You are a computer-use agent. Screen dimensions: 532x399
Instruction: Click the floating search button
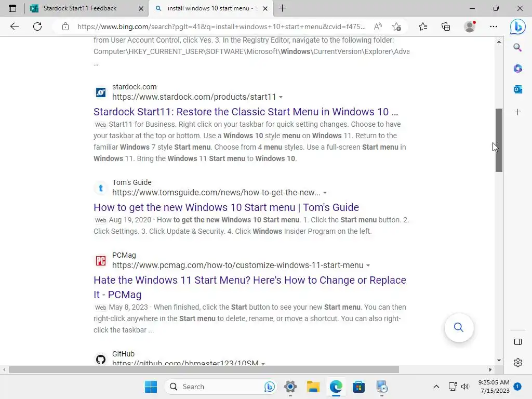point(459,327)
